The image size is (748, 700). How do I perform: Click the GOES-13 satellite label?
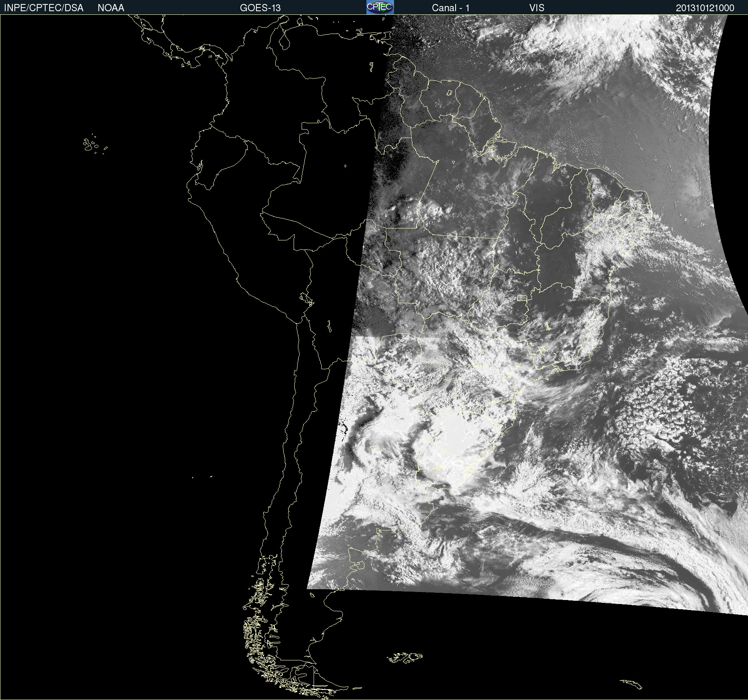pyautogui.click(x=260, y=8)
